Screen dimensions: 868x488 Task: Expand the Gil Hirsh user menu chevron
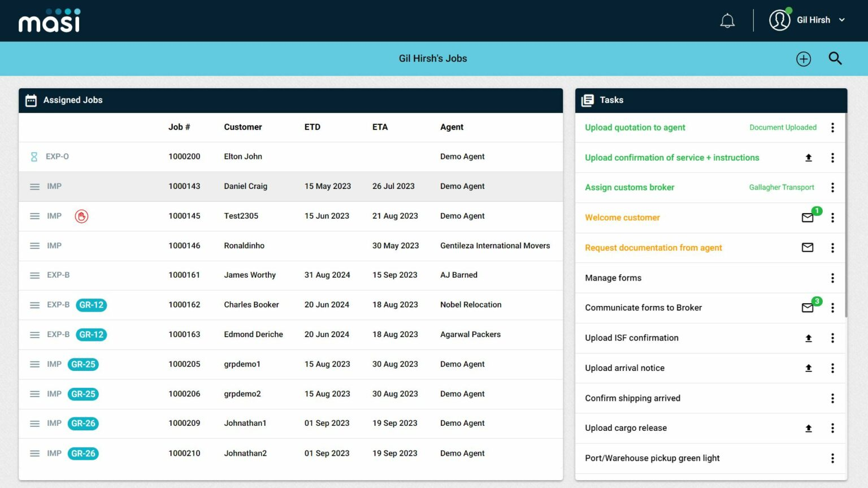pos(842,20)
